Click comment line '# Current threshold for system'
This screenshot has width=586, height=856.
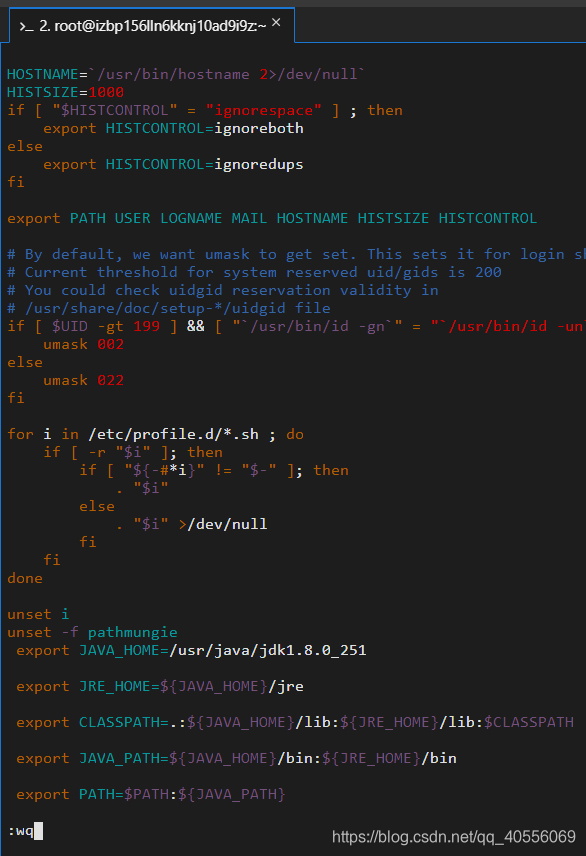[254, 272]
